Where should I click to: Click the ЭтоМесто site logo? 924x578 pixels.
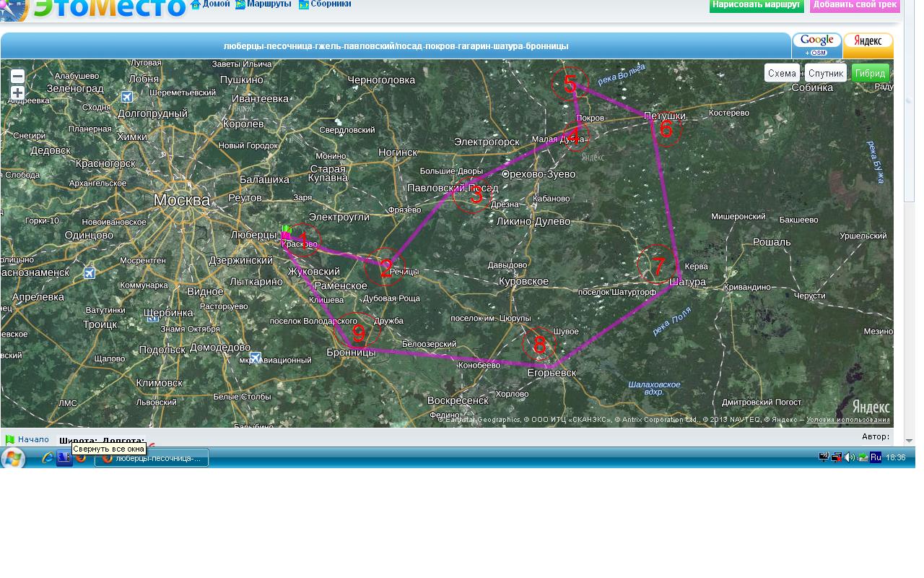pyautogui.click(x=108, y=9)
